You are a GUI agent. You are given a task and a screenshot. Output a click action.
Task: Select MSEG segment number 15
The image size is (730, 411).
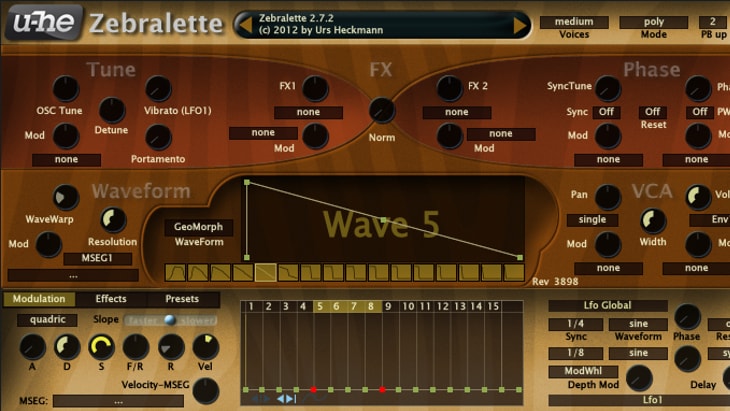[x=493, y=306]
